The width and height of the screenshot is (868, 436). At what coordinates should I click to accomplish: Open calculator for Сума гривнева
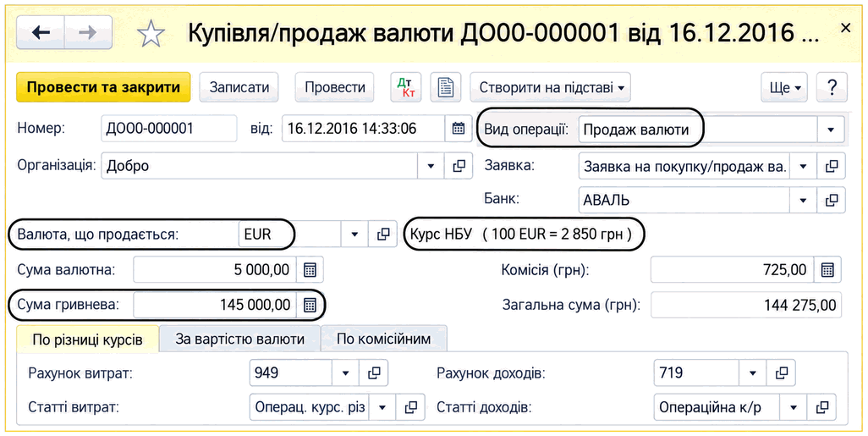(310, 305)
